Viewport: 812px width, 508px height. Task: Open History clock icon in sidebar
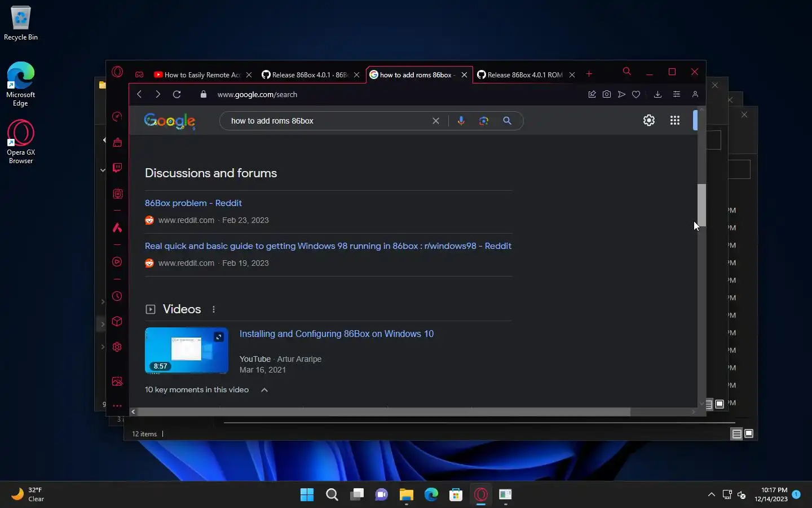(117, 296)
